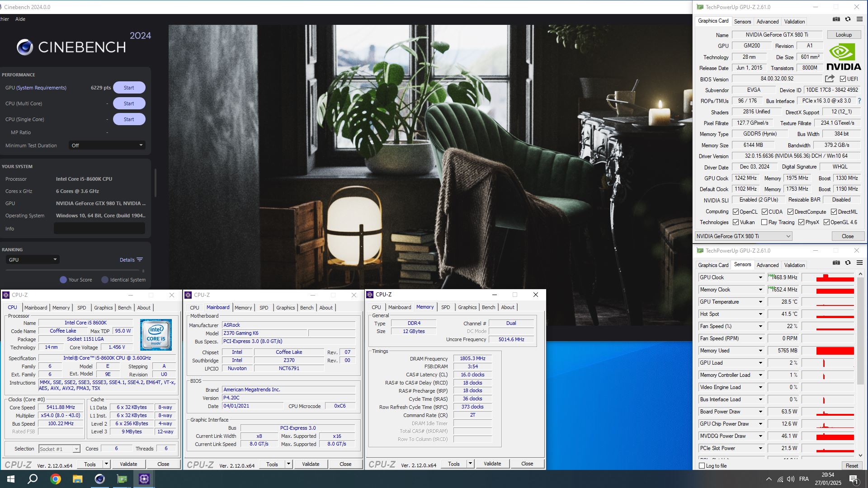Click the Bus Interface question mark icon

click(859, 101)
